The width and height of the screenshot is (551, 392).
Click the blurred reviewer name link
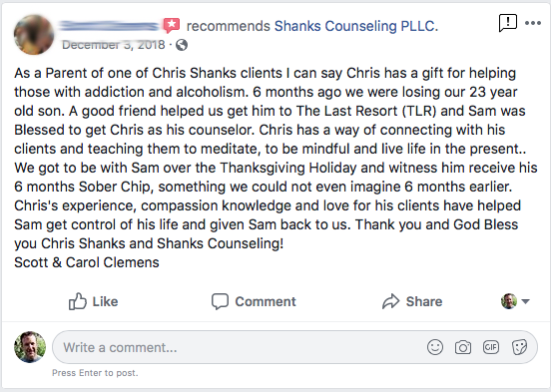tap(109, 26)
